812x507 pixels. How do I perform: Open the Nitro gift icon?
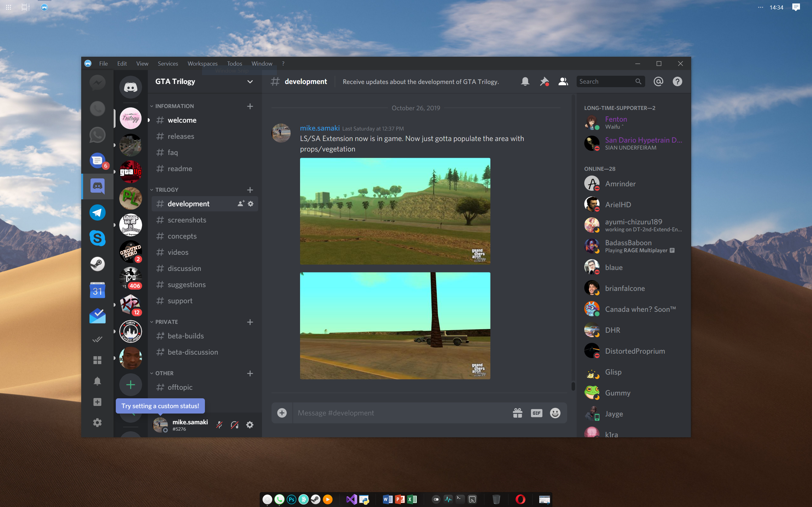[x=517, y=413]
